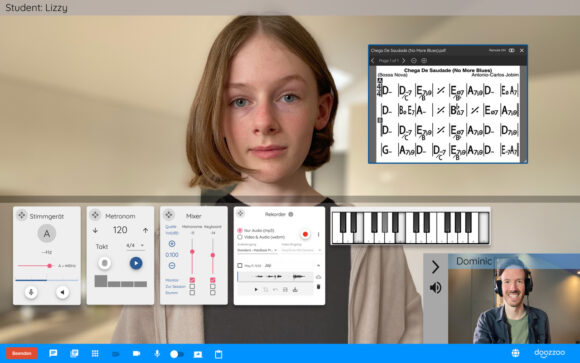This screenshot has width=580, height=363.
Task: Click the first large metronome beat block
Action: [101, 281]
